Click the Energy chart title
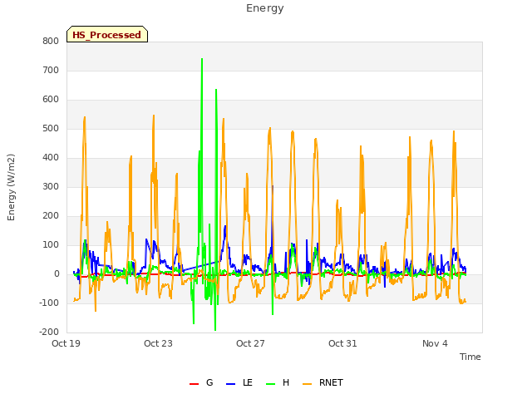 pyautogui.click(x=265, y=8)
